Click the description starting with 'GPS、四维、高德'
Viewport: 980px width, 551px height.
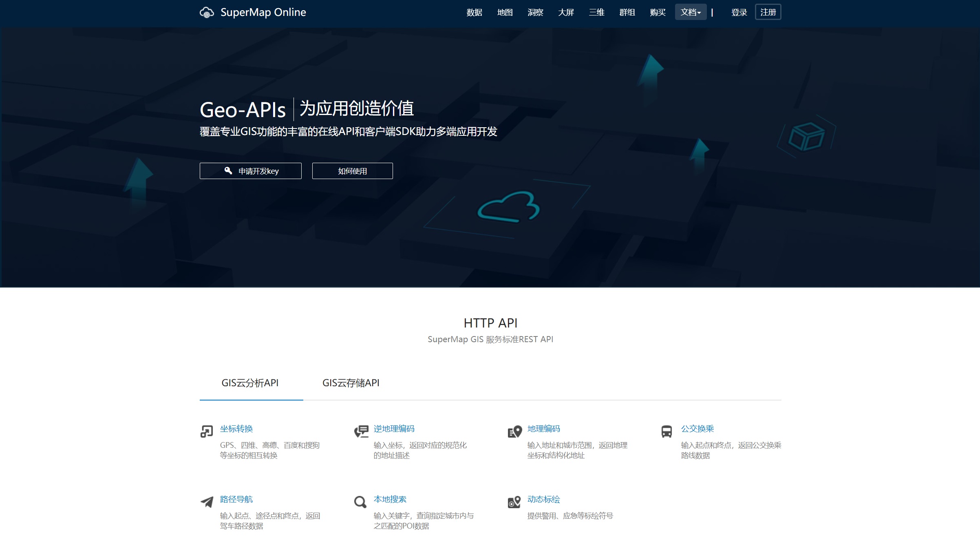pyautogui.click(x=270, y=450)
